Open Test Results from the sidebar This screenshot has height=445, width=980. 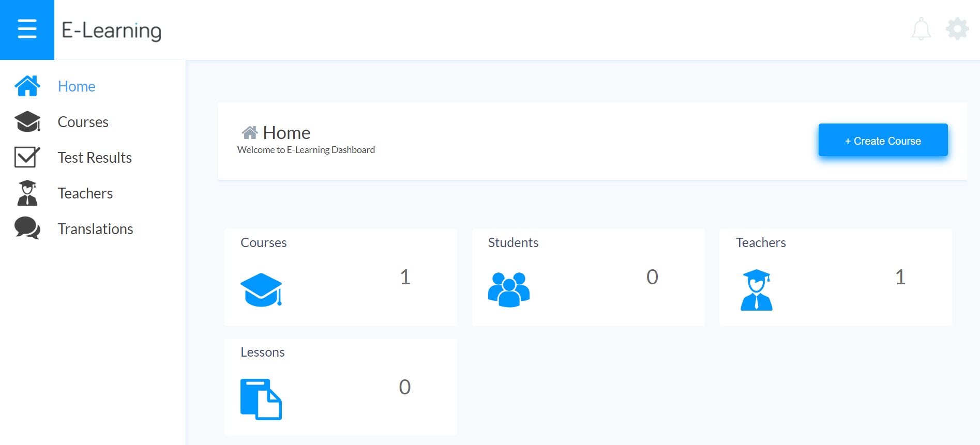pos(95,158)
